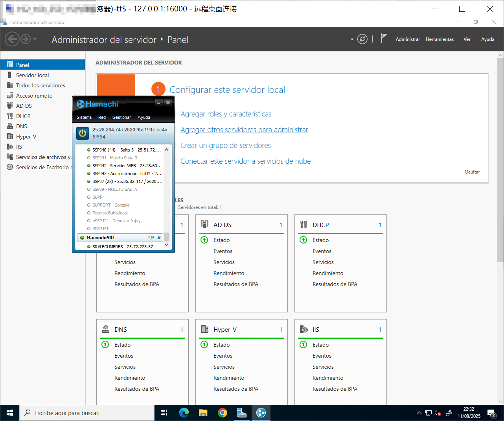This screenshot has width=504, height=421.
Task: Click the IIS sidebar icon
Action: click(x=10, y=146)
